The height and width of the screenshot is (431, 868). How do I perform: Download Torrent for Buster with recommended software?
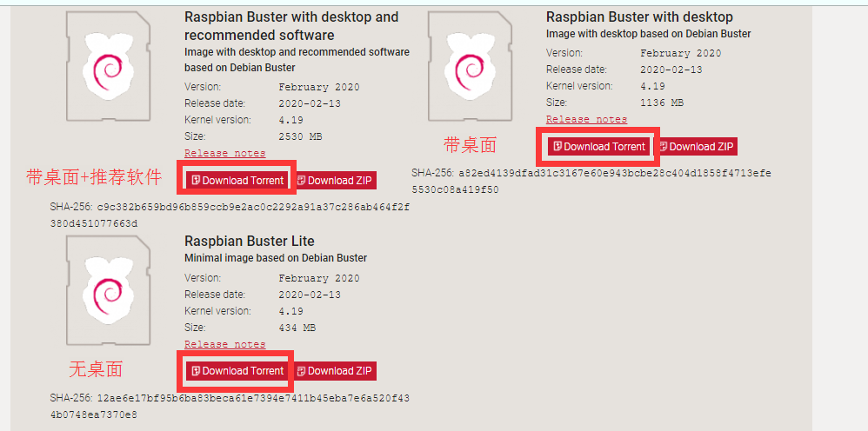coord(237,181)
